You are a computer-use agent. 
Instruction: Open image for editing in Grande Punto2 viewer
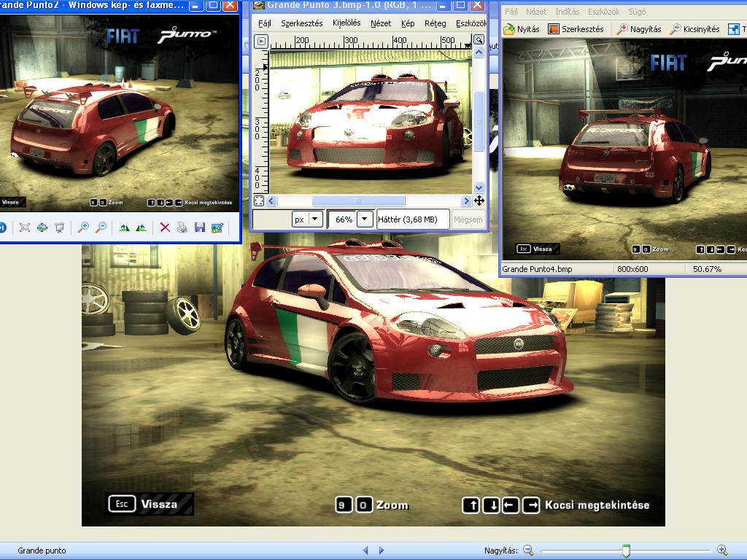coord(217,227)
